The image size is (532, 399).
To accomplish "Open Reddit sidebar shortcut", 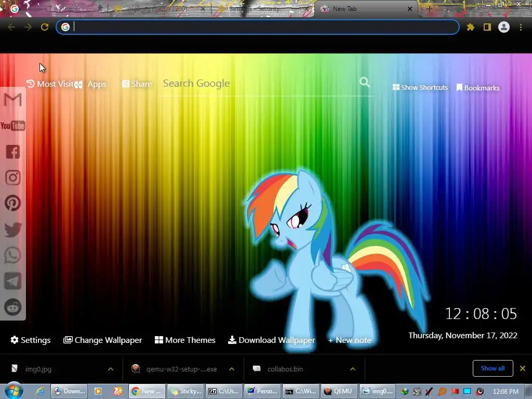I will click(12, 307).
